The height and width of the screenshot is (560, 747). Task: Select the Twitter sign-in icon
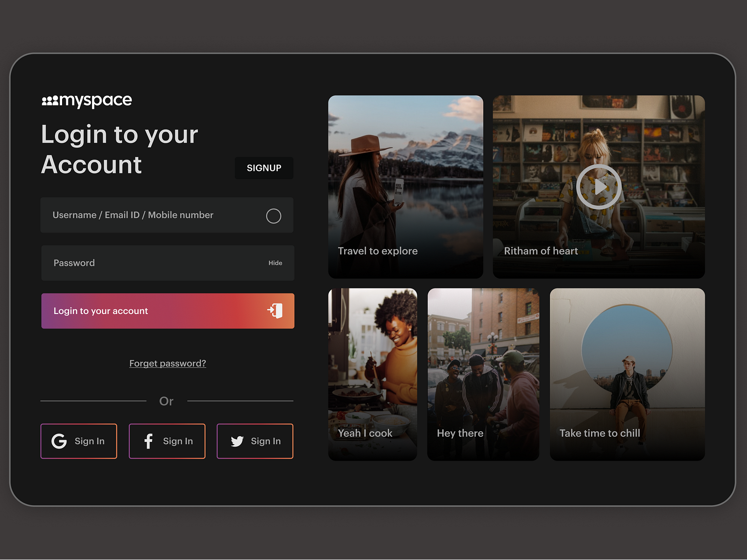point(237,441)
